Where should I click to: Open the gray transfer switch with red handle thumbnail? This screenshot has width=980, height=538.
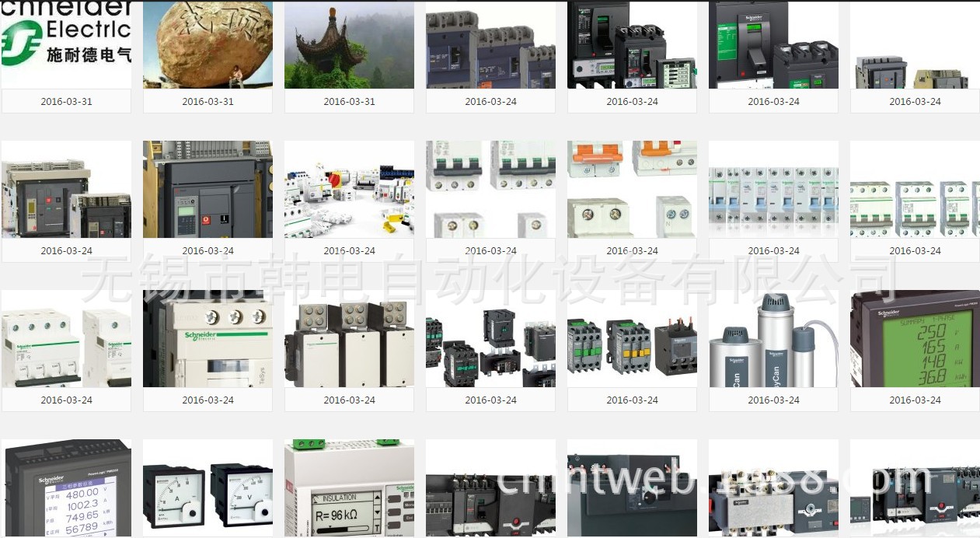tap(773, 488)
